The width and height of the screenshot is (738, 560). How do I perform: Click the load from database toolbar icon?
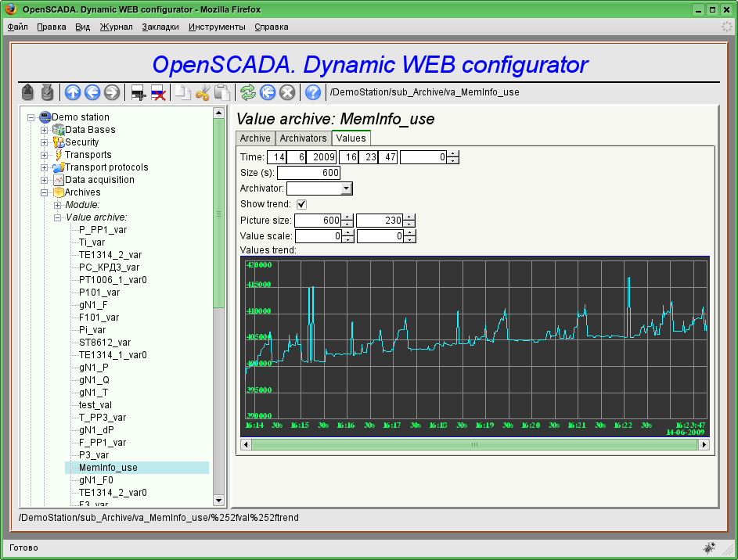click(x=27, y=92)
